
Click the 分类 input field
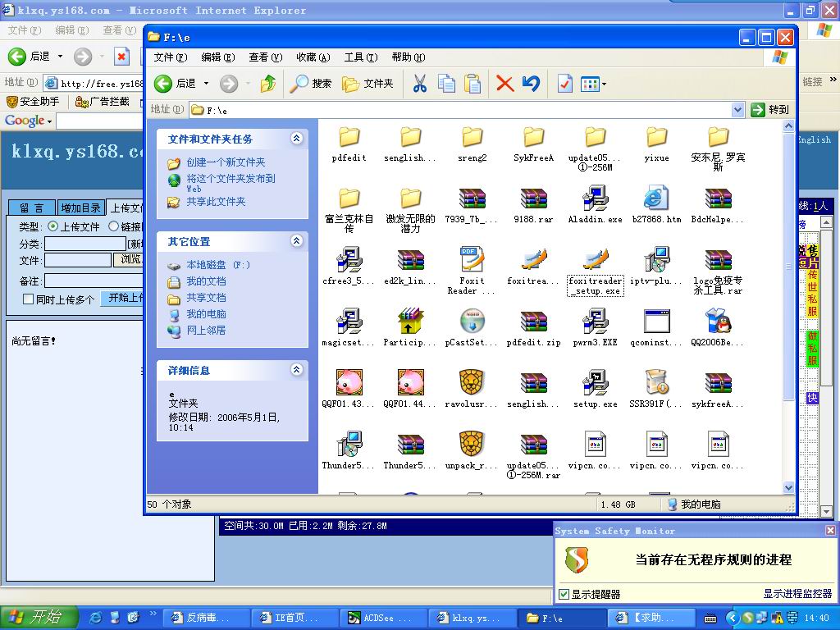point(84,244)
